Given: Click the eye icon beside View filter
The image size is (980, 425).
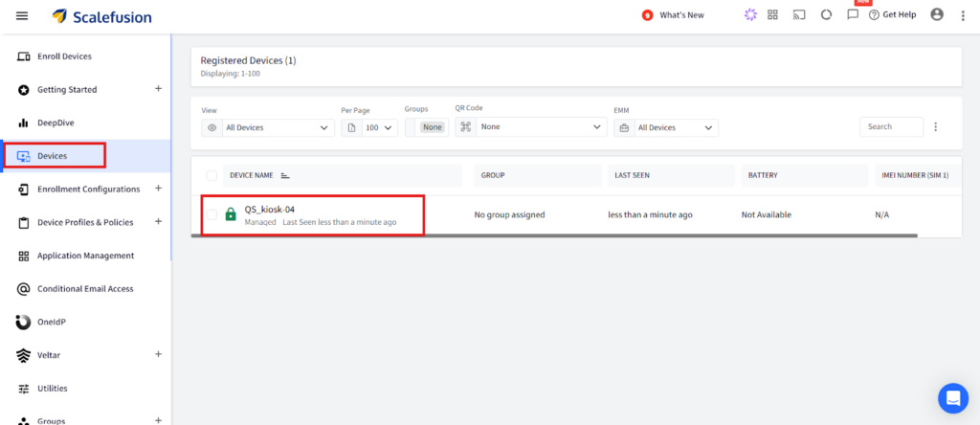Looking at the screenshot, I should point(212,127).
